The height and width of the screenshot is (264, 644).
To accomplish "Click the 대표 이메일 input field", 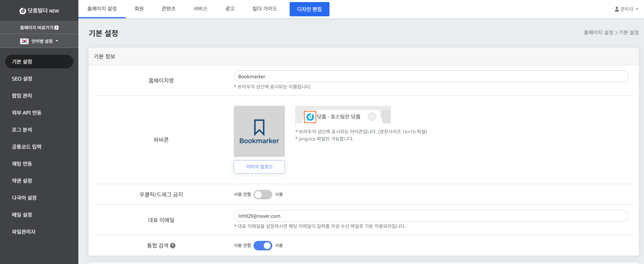I will coord(431,216).
